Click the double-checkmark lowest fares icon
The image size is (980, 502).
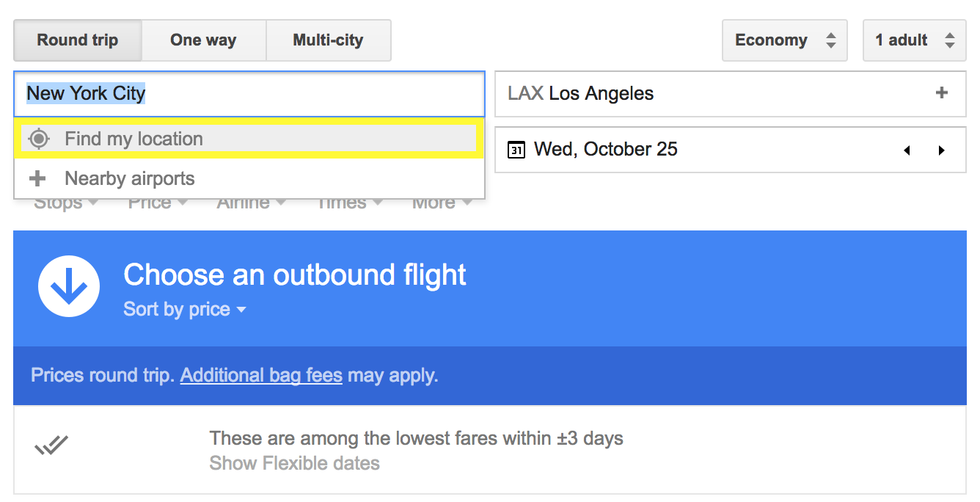click(51, 444)
